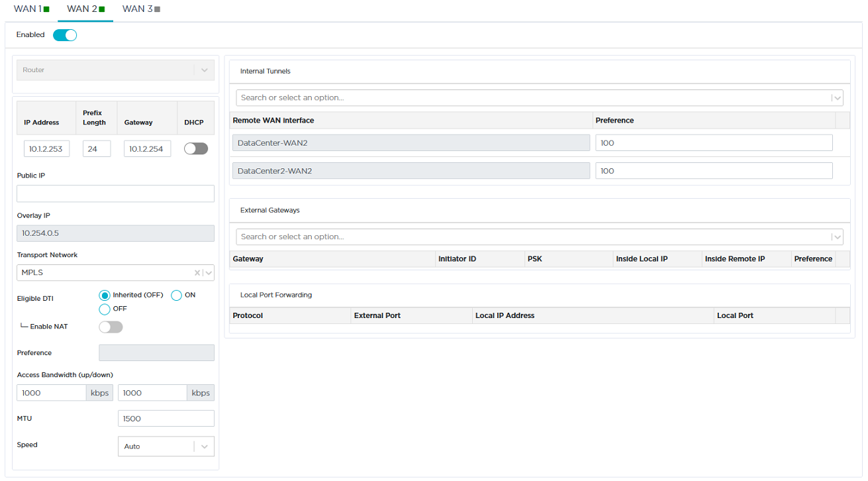
Task: Edit the DataCenter-WAN2 preference value field
Action: [x=713, y=143]
